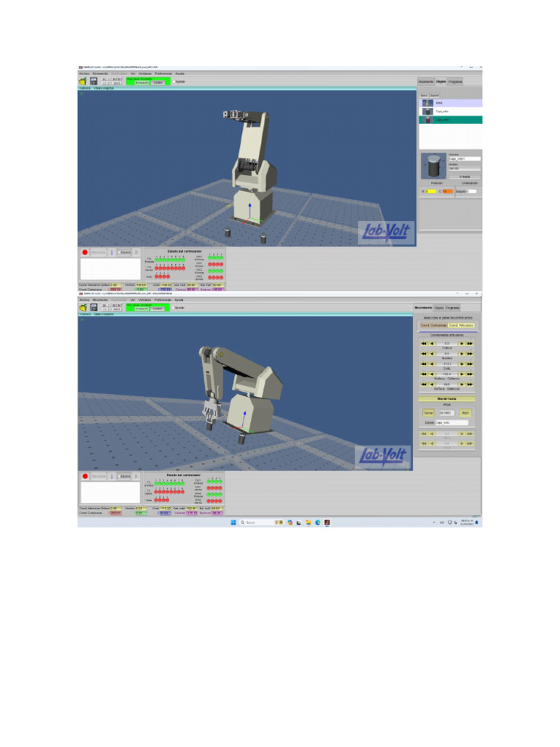
Task: Open File Explorer from the taskbar
Action: pyautogui.click(x=308, y=522)
